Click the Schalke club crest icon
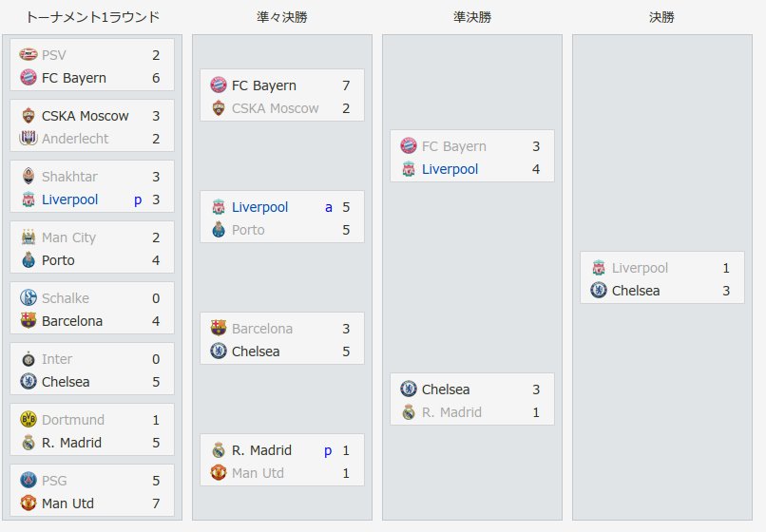 click(29, 297)
